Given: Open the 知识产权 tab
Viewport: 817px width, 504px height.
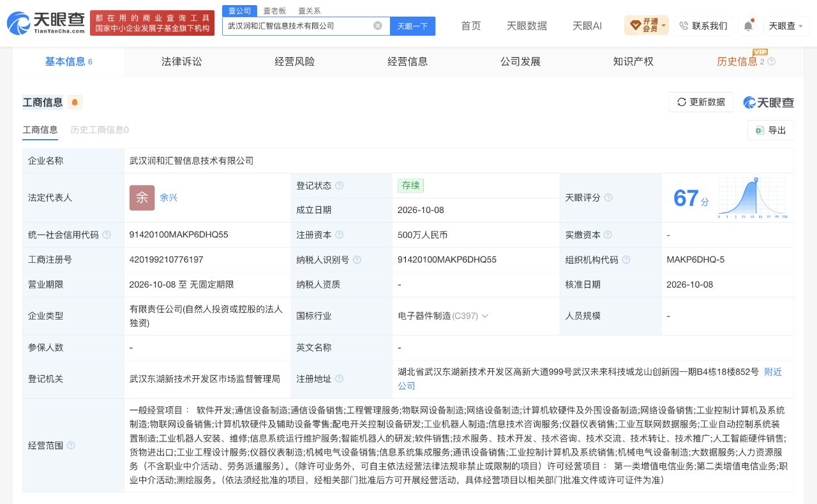Looking at the screenshot, I should [x=633, y=62].
